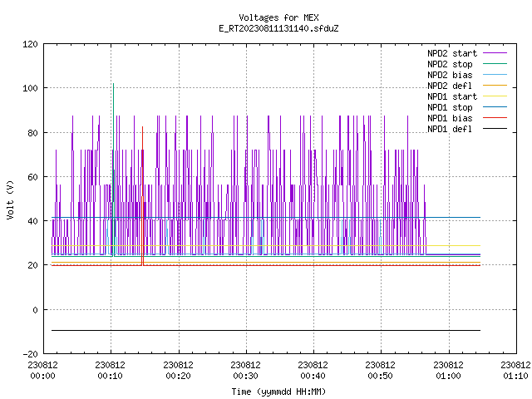Click the Volt (V) y-axis label
Image resolution: width=532 pixels, height=399 pixels.
coord(10,200)
